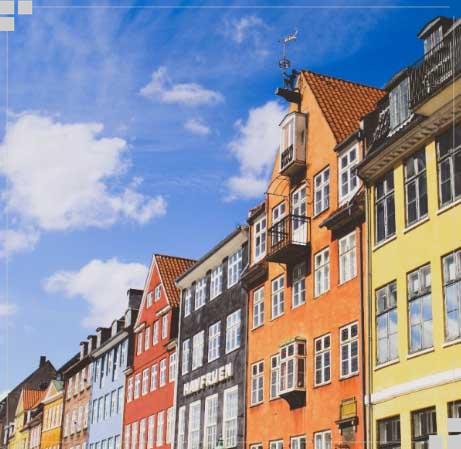Click the HAVFRUEN lettering on the dark facade

208,380
